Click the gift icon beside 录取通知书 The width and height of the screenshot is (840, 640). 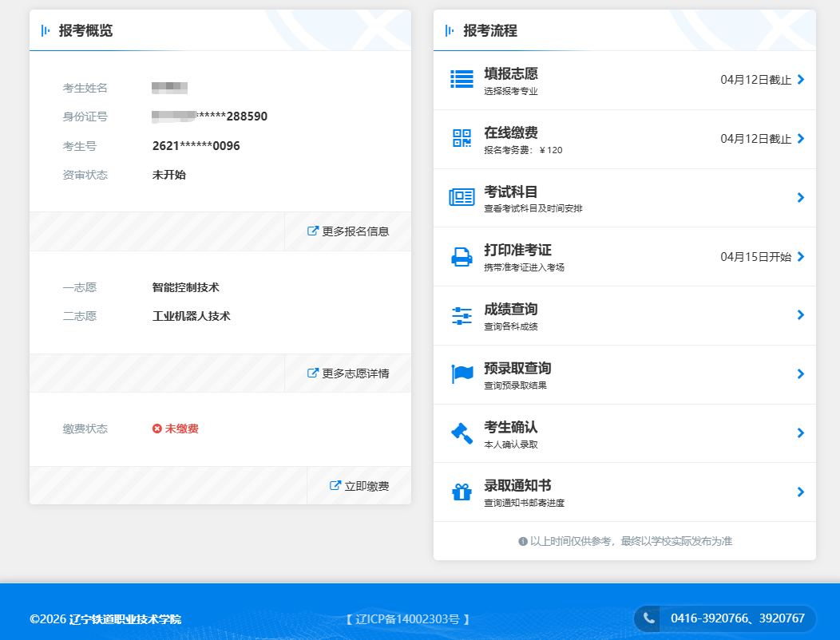pyautogui.click(x=462, y=492)
